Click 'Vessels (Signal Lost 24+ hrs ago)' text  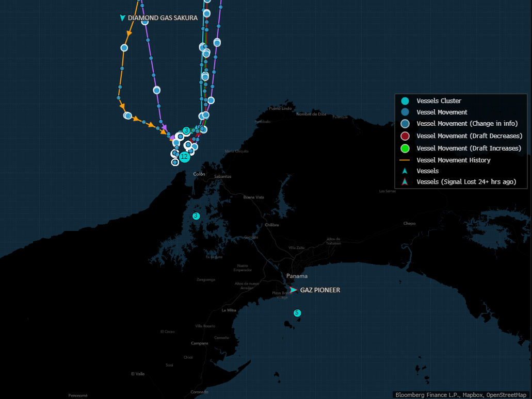[466, 181]
